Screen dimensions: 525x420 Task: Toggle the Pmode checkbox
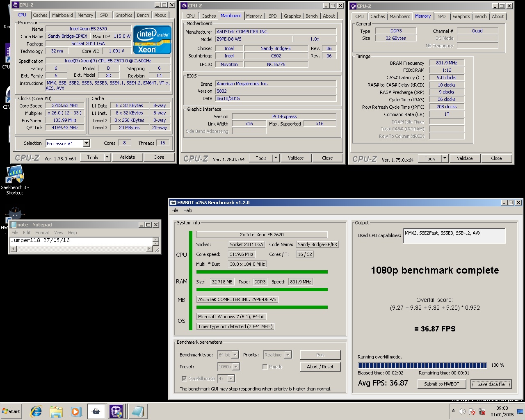pyautogui.click(x=265, y=367)
